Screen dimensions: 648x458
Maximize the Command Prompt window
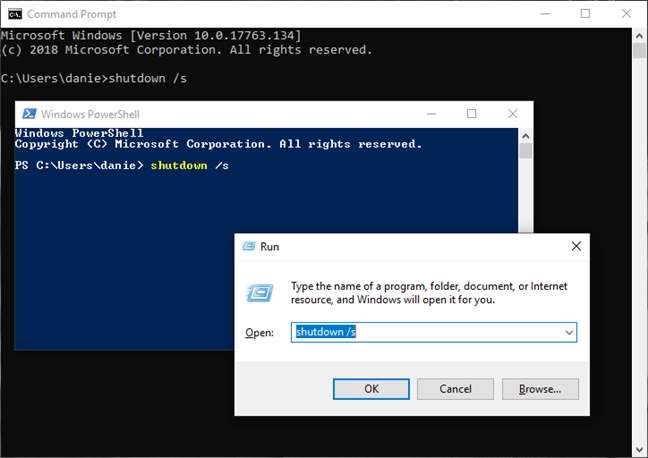(x=585, y=14)
